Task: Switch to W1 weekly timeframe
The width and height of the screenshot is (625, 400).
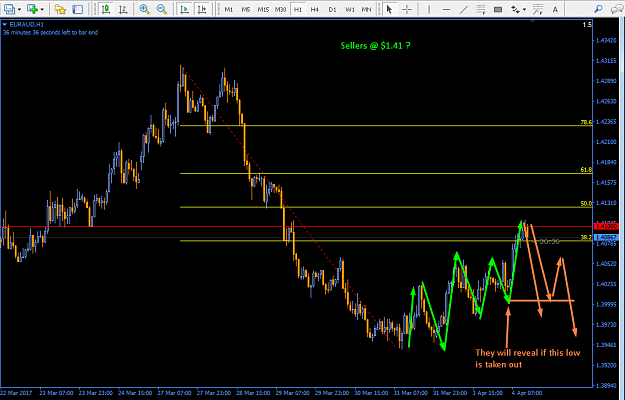Action: point(350,9)
